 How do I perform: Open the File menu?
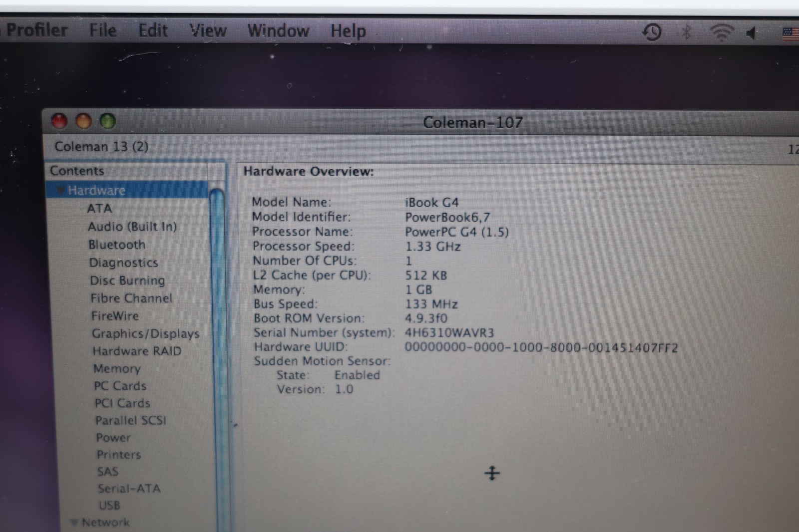point(103,30)
